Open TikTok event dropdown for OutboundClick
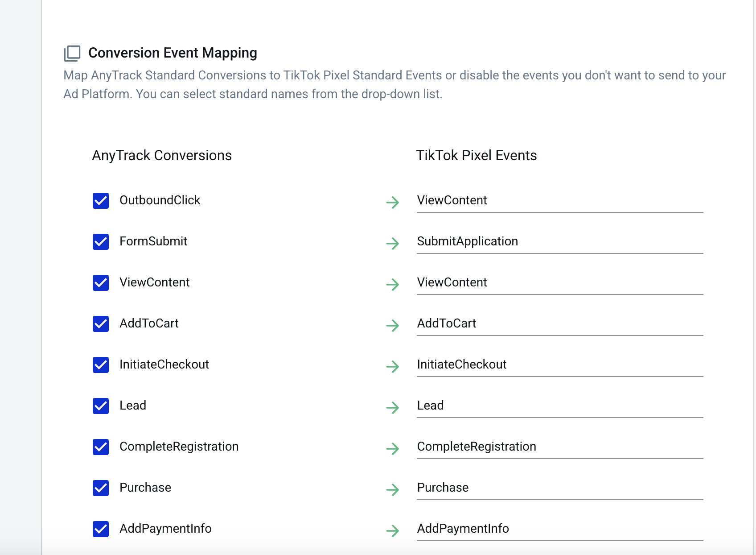 point(559,201)
